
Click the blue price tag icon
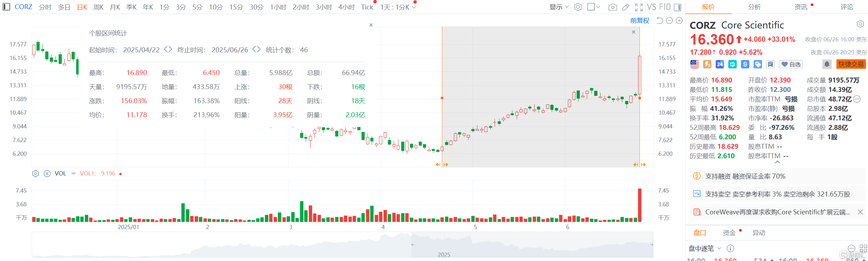758,64
